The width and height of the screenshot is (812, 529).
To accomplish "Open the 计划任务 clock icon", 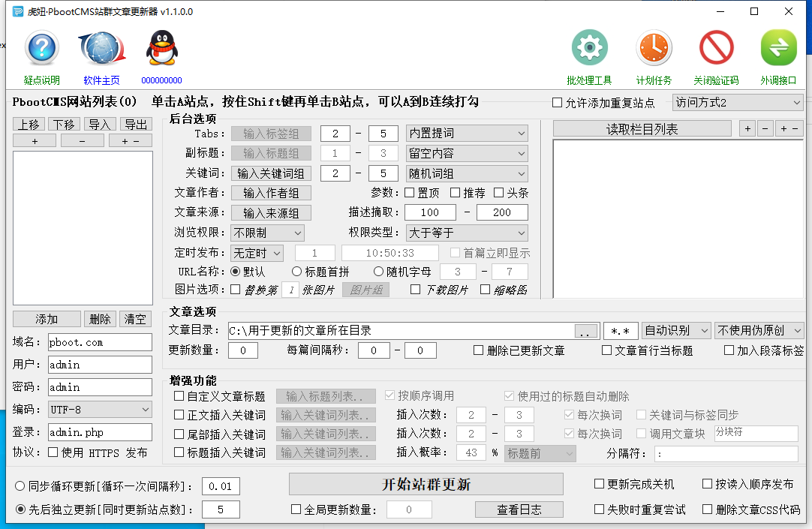I will point(654,47).
